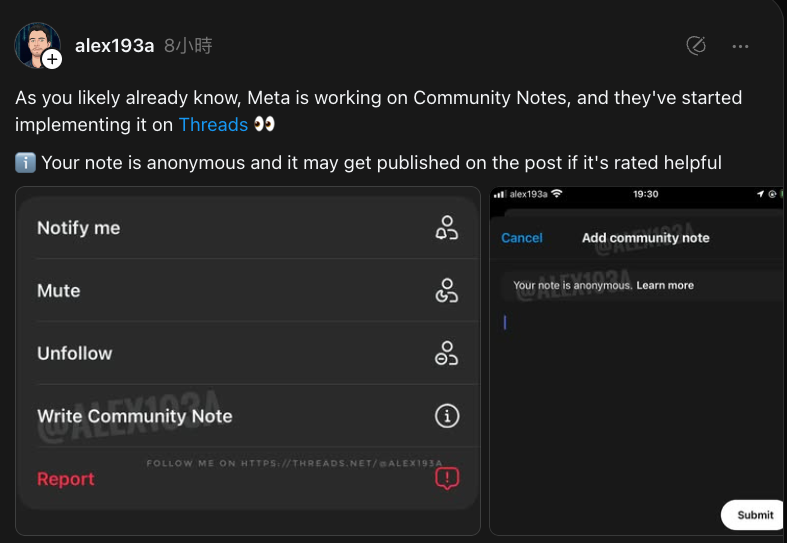Viewport: 787px width, 543px height.
Task: Click the red Report exclamation icon
Action: point(446,479)
